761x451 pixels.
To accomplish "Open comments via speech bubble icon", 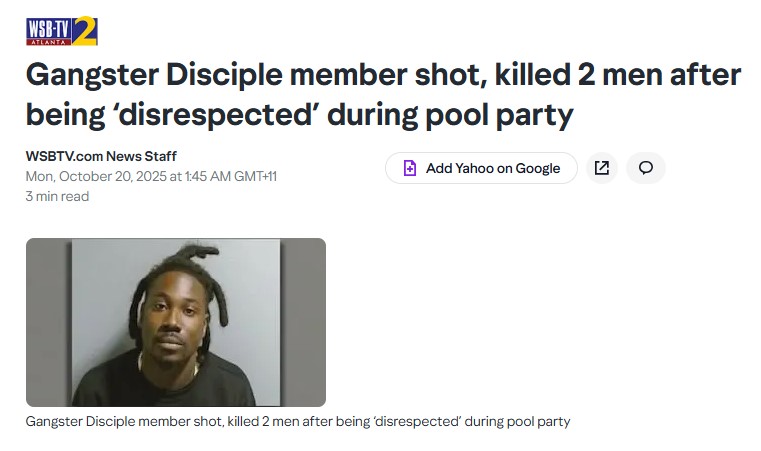I will tap(645, 168).
